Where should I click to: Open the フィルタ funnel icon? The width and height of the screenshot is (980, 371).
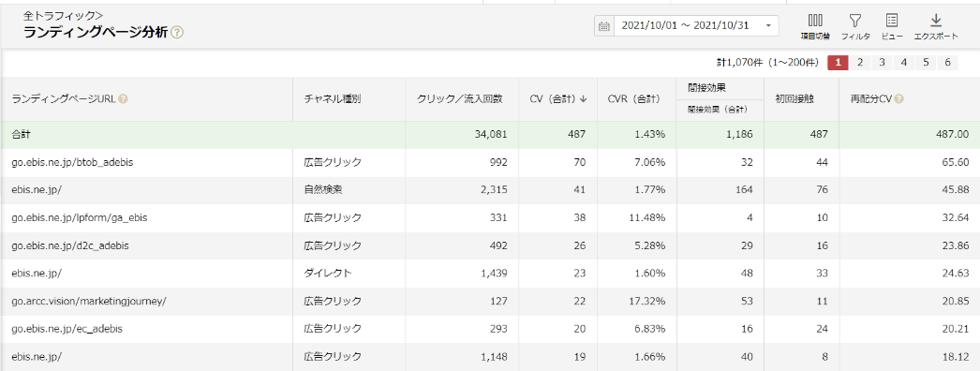[x=855, y=21]
